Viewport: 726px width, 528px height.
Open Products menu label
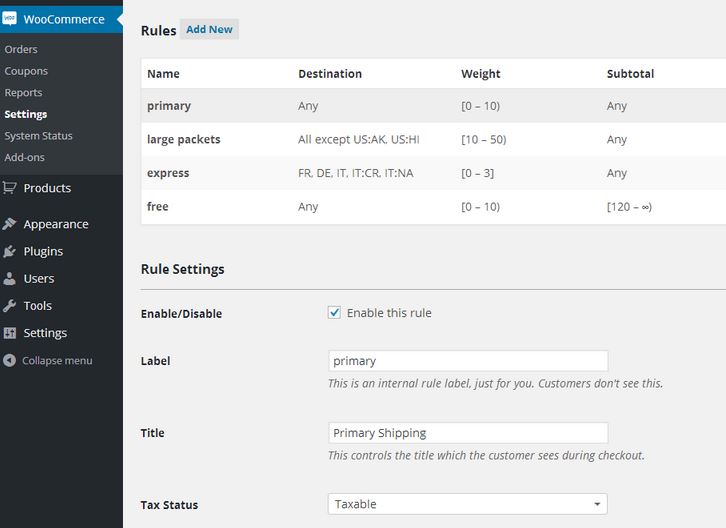47,188
